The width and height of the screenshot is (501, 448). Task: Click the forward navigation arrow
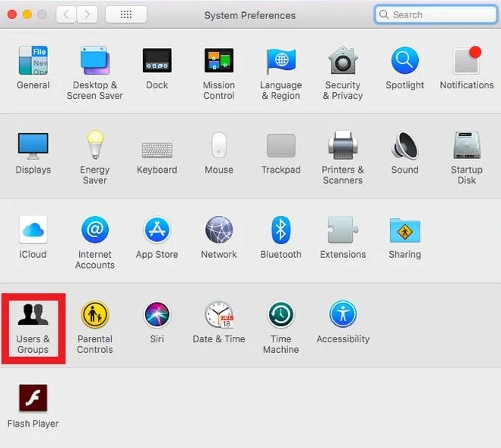pos(87,14)
